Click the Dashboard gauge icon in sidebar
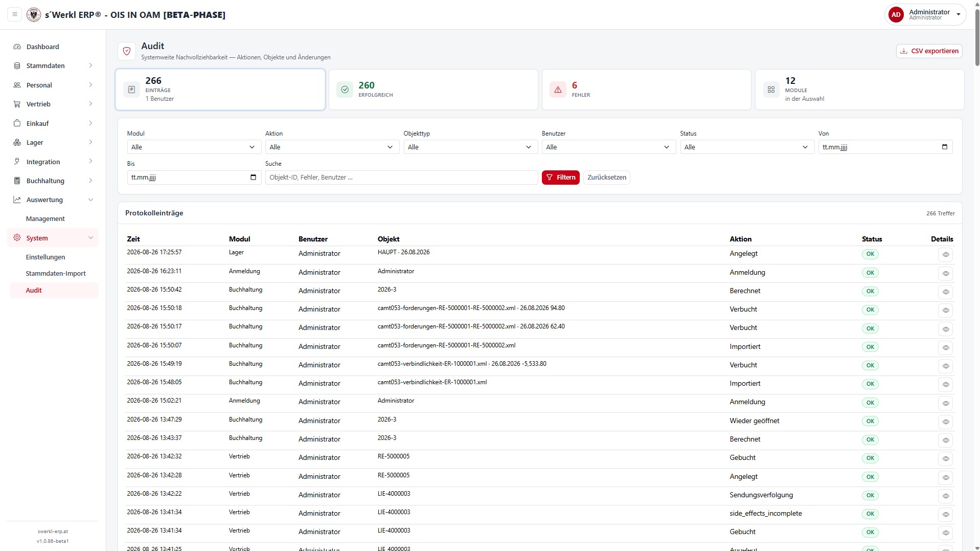This screenshot has height=551, width=980. coord(17,47)
